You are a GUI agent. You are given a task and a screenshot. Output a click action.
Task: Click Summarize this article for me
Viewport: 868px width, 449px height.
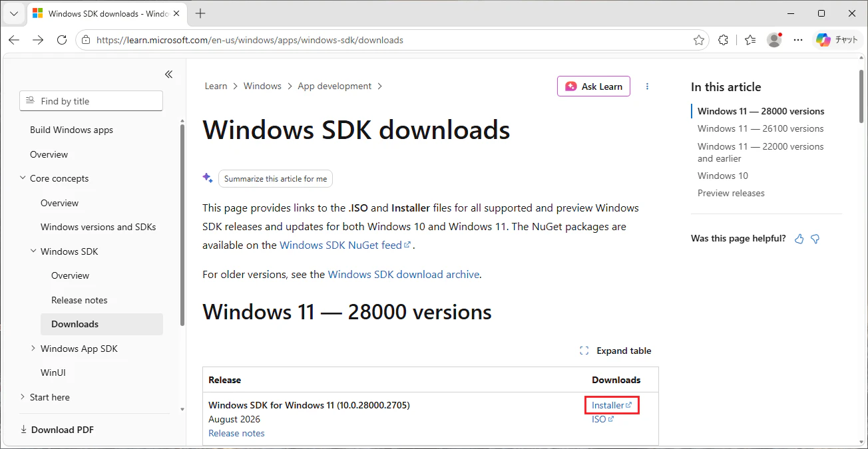(x=276, y=179)
